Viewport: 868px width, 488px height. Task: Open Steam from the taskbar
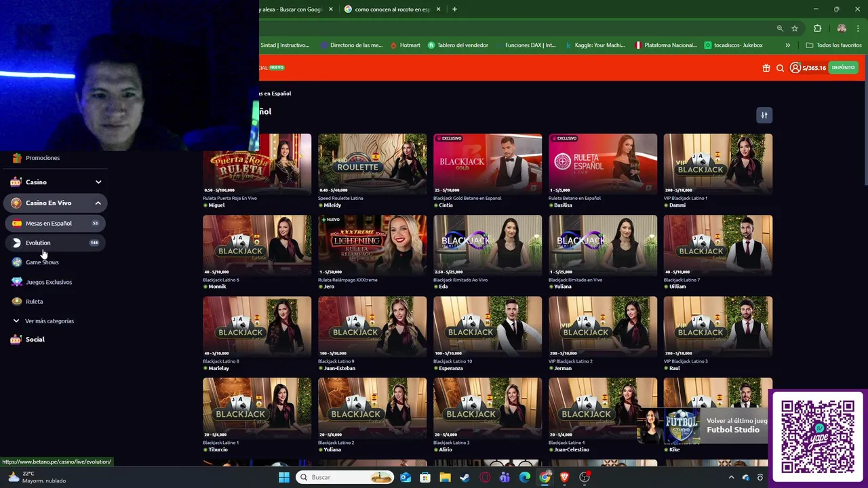click(x=465, y=477)
